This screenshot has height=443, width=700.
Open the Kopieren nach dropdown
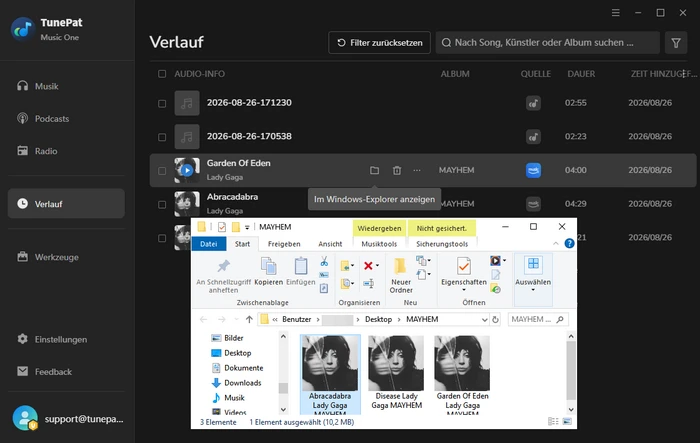pyautogui.click(x=347, y=283)
